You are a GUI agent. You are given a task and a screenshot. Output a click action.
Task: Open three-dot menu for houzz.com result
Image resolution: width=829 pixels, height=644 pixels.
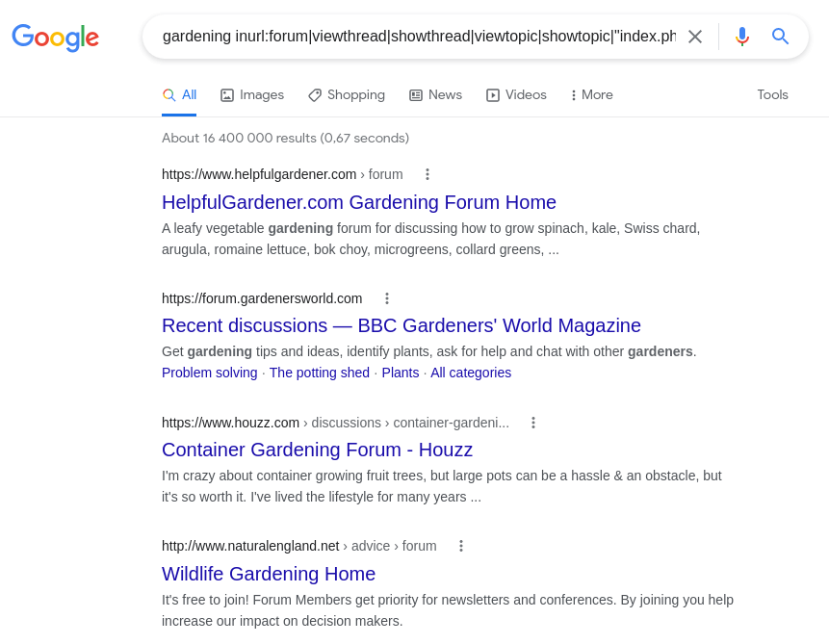tap(533, 423)
